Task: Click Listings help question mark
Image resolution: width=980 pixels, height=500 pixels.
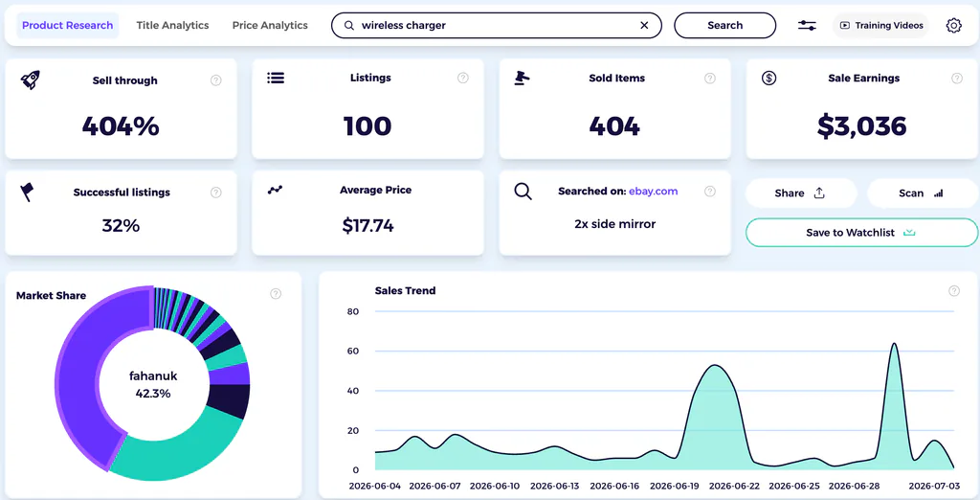Action: [x=462, y=78]
